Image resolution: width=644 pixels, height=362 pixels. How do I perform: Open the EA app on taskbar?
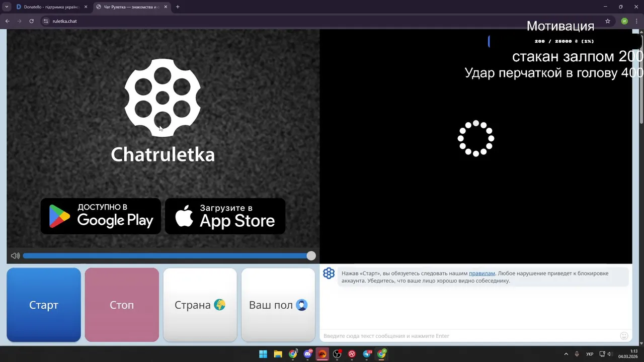pyautogui.click(x=323, y=354)
